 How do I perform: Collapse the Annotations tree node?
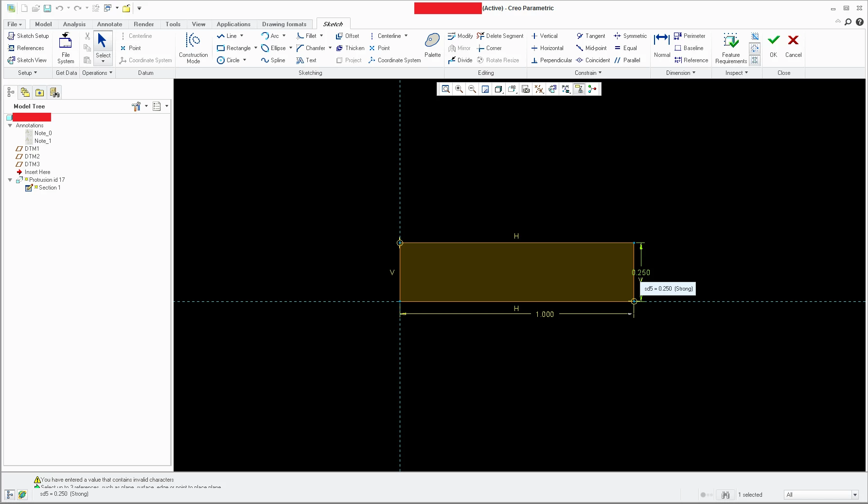(10, 125)
